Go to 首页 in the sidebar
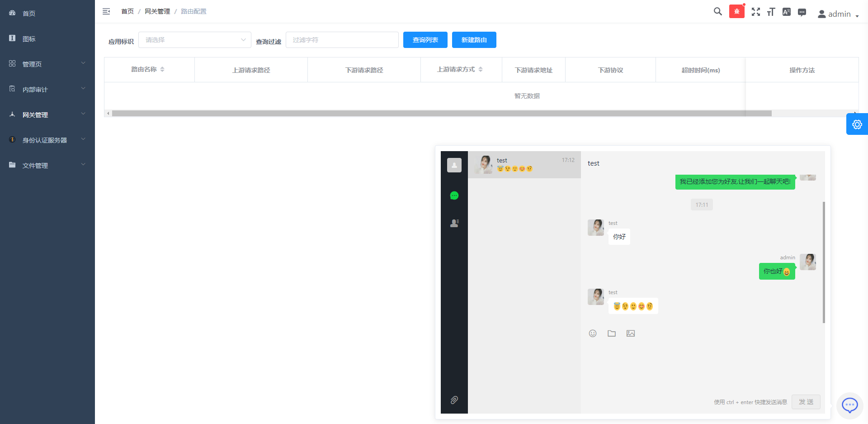This screenshot has height=424, width=868. pos(29,14)
